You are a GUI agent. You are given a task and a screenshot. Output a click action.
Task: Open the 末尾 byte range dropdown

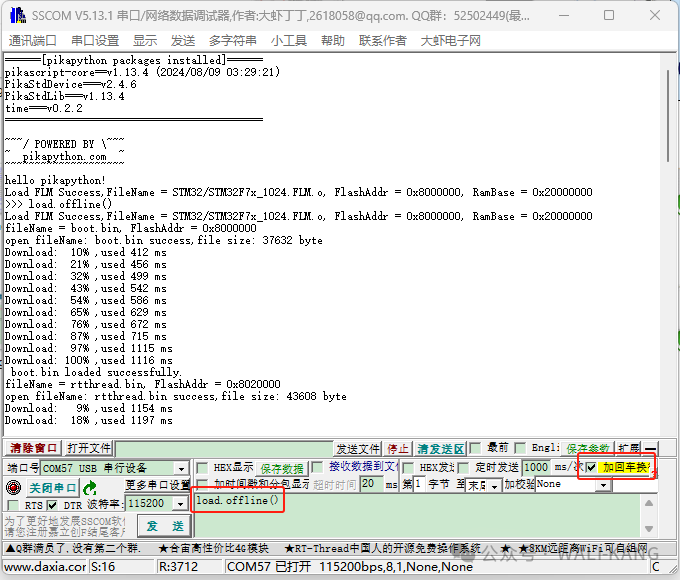tap(494, 486)
